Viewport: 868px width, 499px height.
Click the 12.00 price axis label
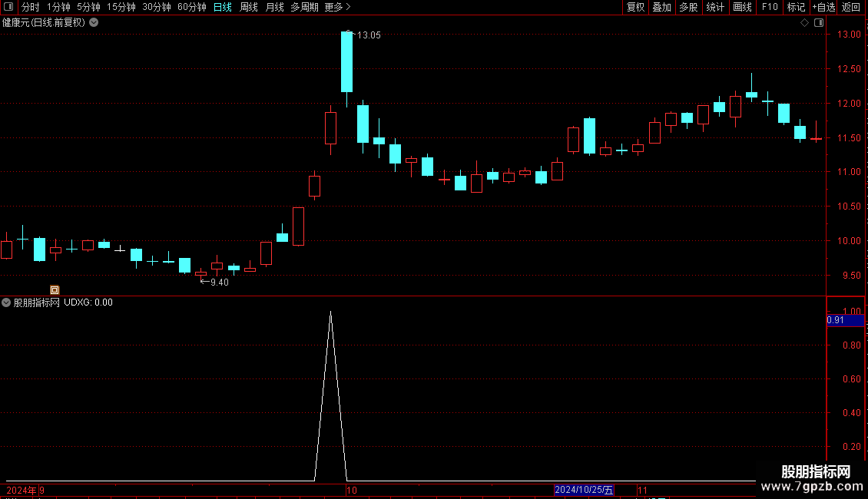[849, 104]
